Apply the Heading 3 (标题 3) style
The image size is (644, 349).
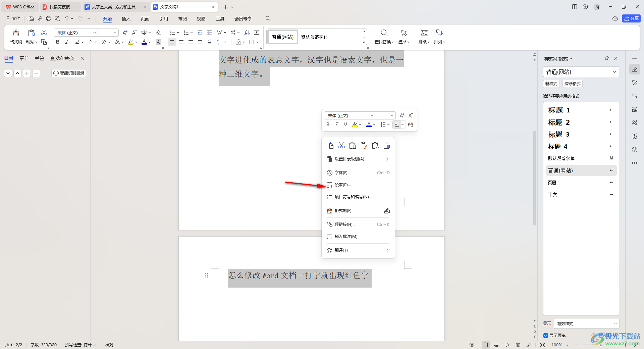pos(581,134)
